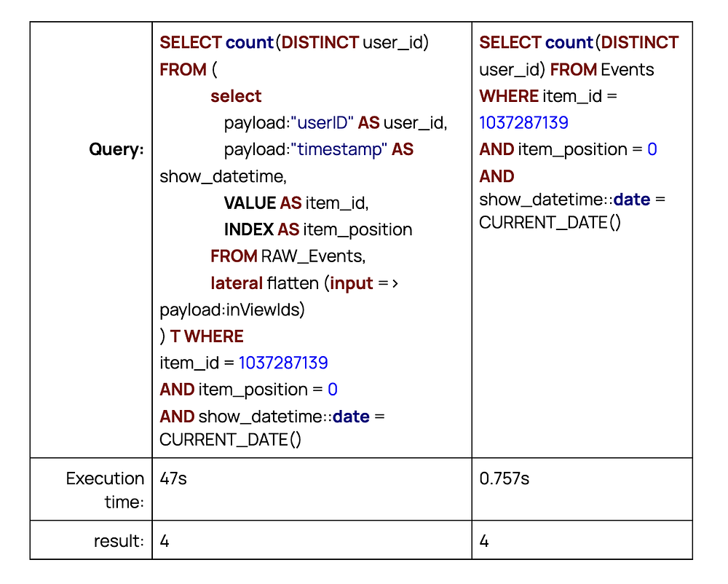This screenshot has width=728, height=584.
Task: Click the ") T WHERE" line
Action: click(202, 336)
